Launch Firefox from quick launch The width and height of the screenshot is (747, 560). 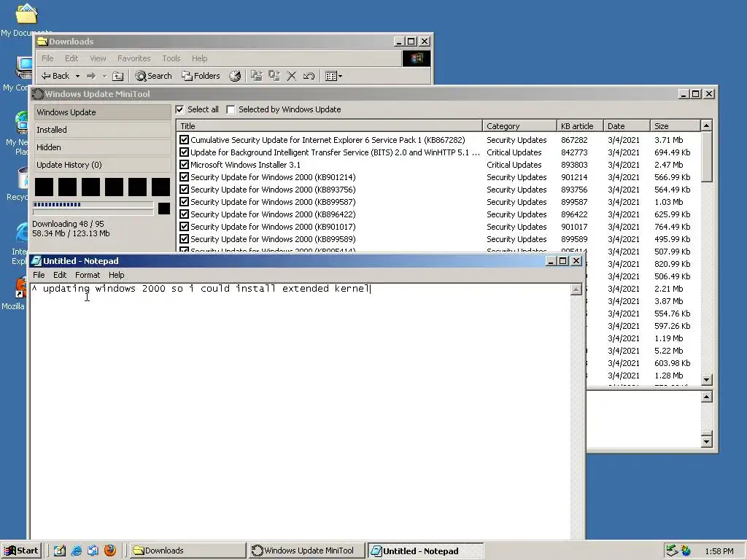(x=110, y=551)
